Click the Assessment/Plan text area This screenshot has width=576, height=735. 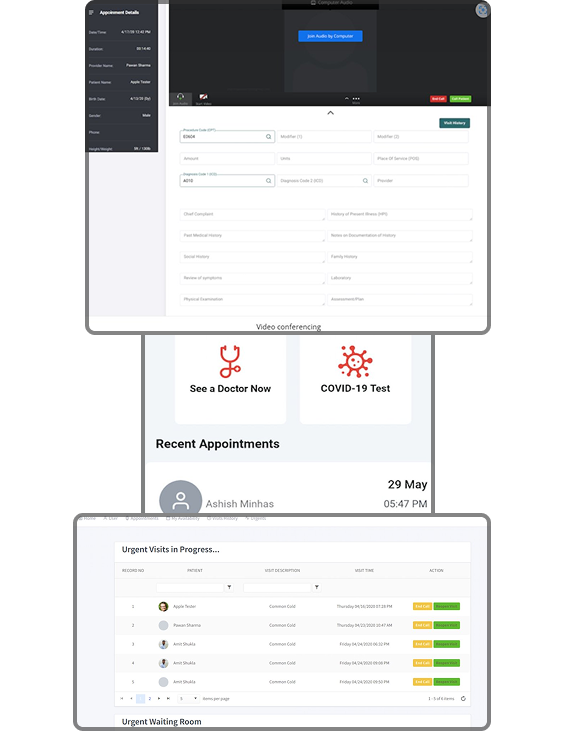coord(400,300)
